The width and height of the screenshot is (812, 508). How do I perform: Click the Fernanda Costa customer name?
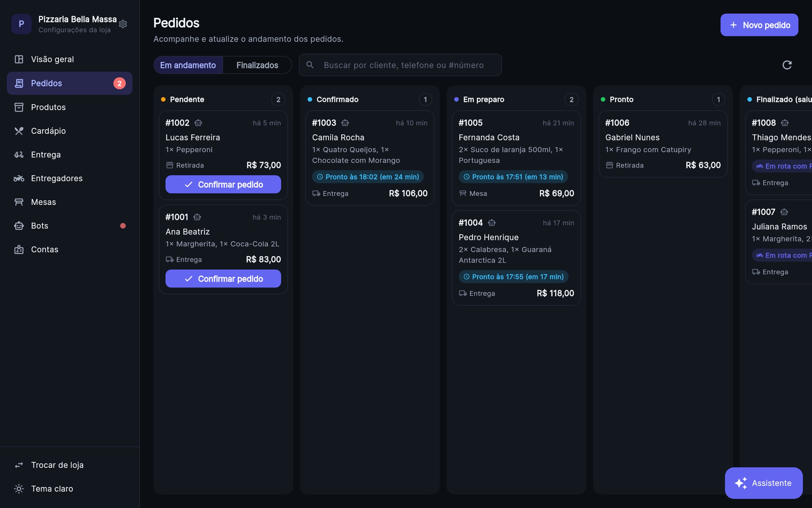click(x=489, y=137)
